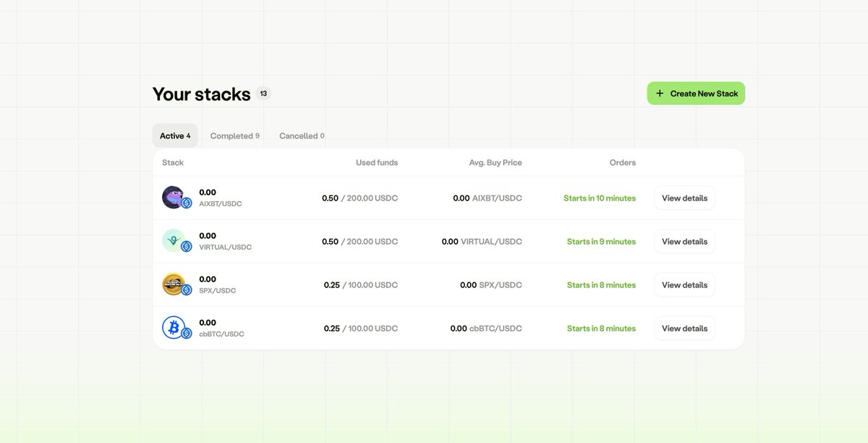Switch to the Completed tab

tap(234, 135)
